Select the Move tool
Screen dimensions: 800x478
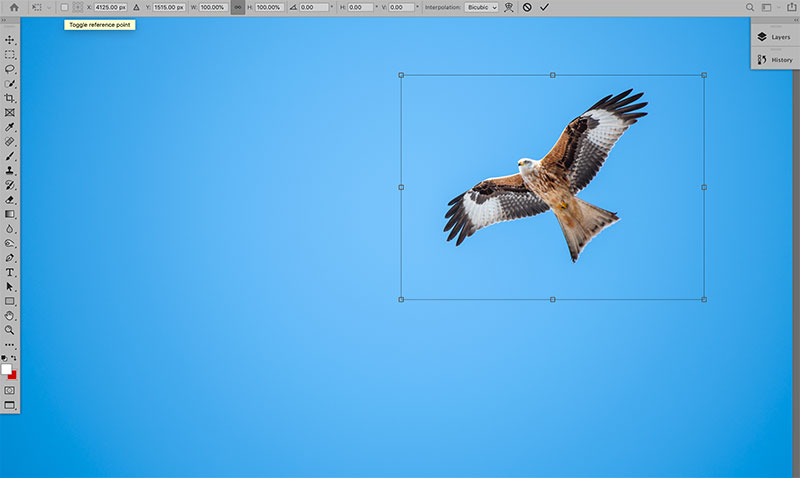[x=10, y=40]
